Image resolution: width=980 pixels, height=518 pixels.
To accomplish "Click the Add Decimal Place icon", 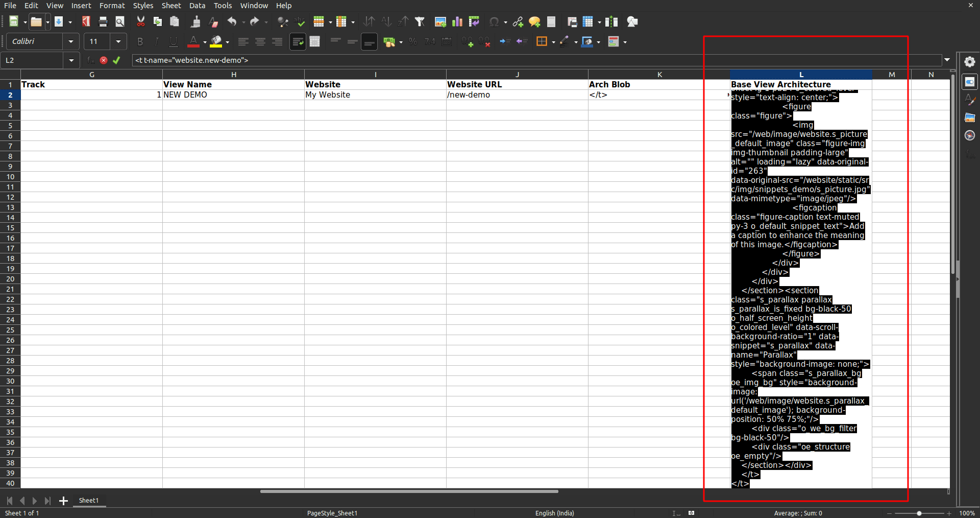I will [x=467, y=41].
